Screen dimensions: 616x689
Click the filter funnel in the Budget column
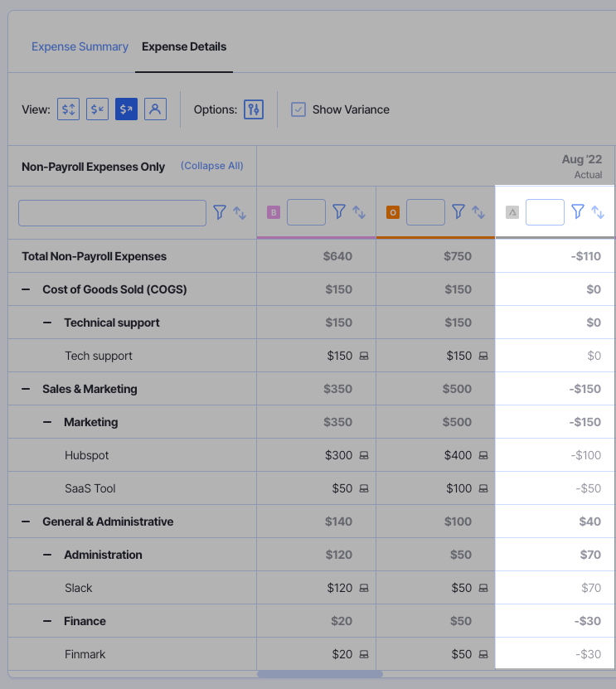[339, 211]
